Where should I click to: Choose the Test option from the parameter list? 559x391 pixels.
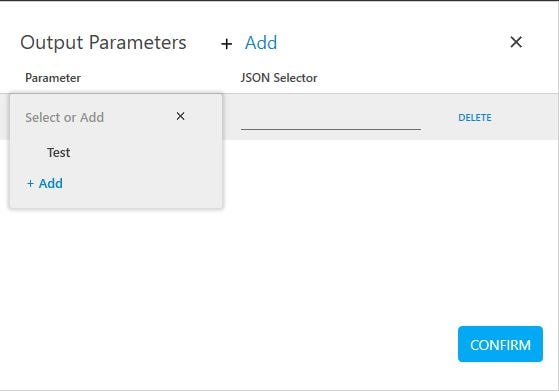(x=58, y=153)
